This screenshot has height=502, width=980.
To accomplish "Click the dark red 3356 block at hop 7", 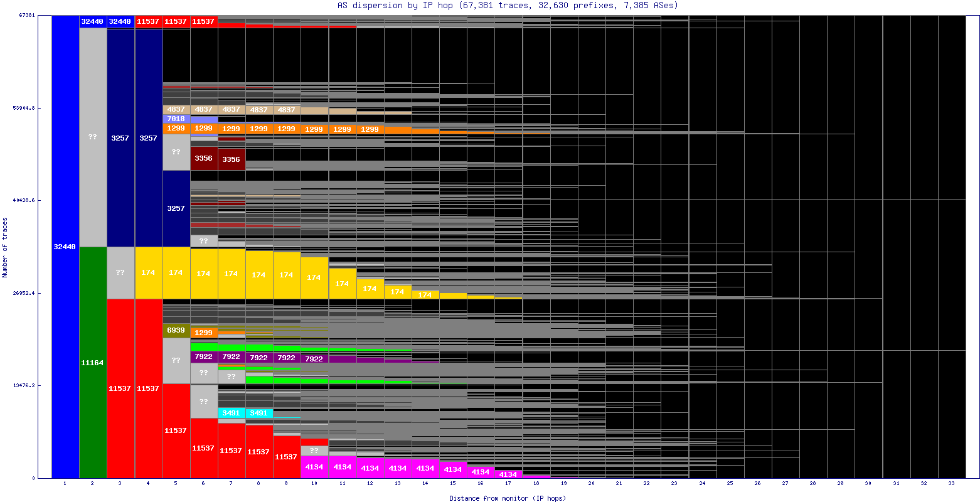I will tap(232, 159).
